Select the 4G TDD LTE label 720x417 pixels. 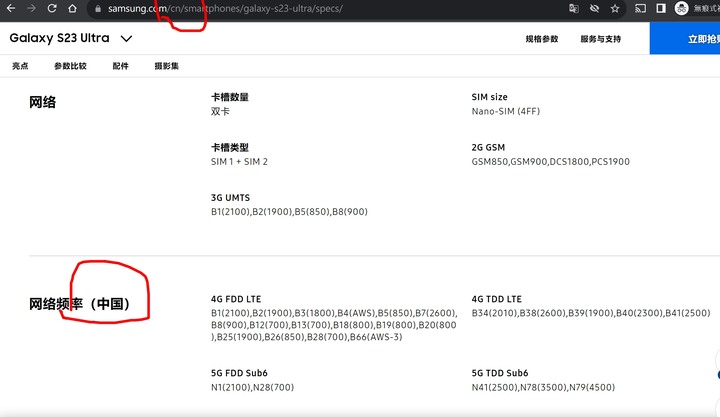[x=496, y=299]
